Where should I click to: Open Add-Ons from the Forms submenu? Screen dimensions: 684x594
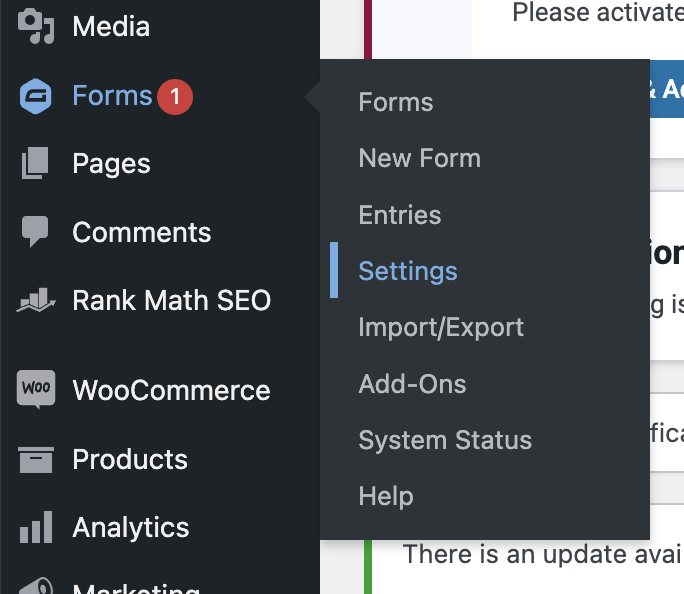(x=412, y=384)
